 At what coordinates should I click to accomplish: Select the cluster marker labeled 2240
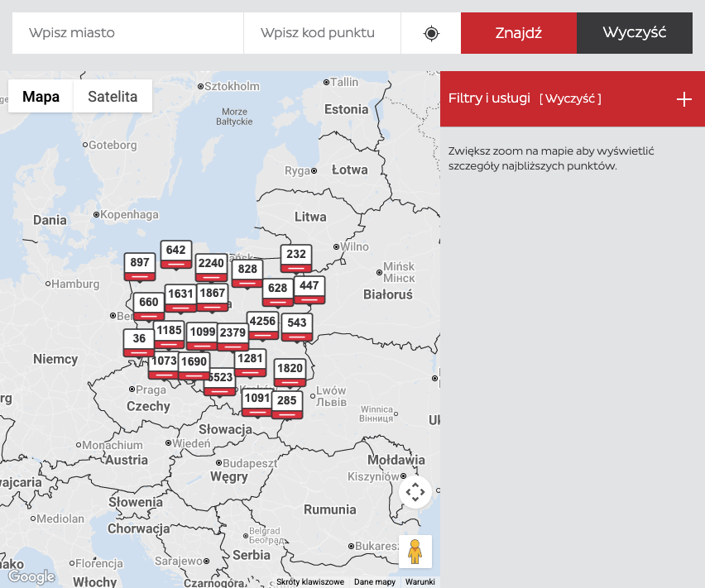pos(211,265)
